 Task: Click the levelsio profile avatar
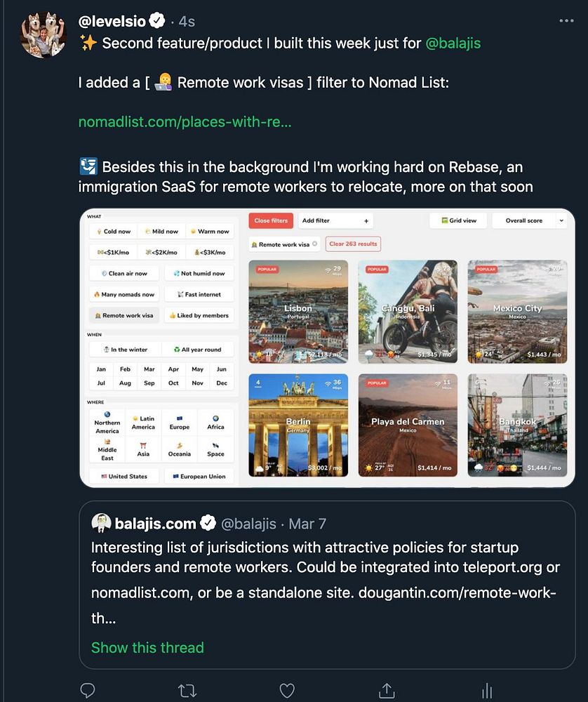point(44,34)
